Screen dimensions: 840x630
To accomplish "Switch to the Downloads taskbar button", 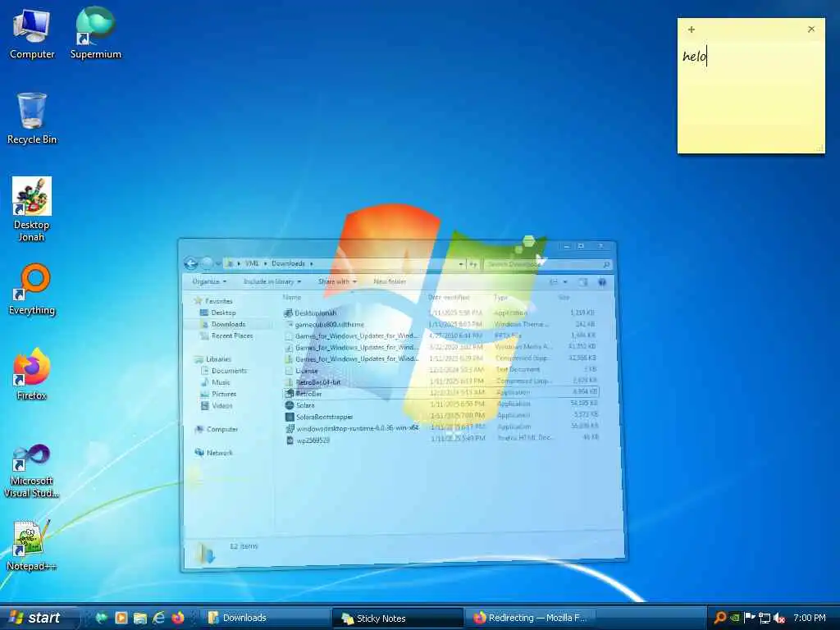I will coord(265,618).
